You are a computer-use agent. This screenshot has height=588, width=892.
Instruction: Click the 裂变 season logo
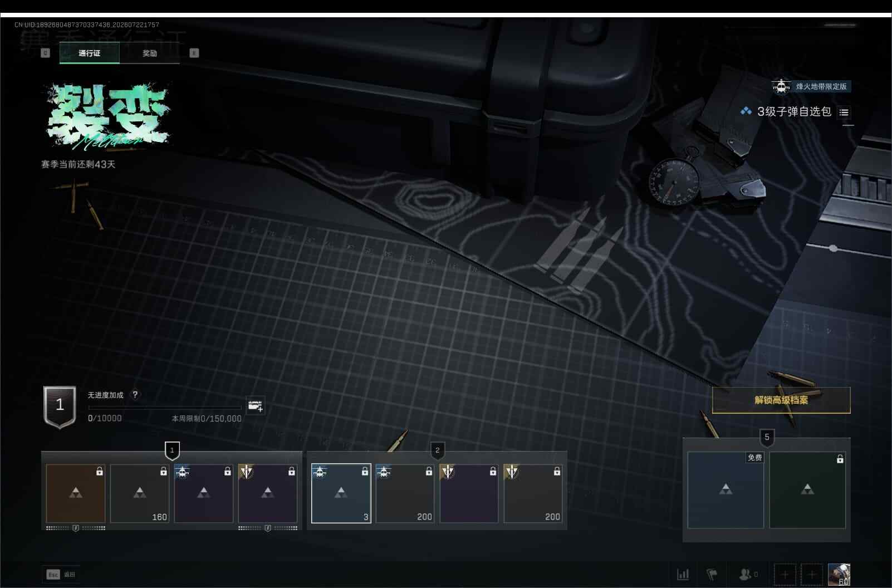109,117
